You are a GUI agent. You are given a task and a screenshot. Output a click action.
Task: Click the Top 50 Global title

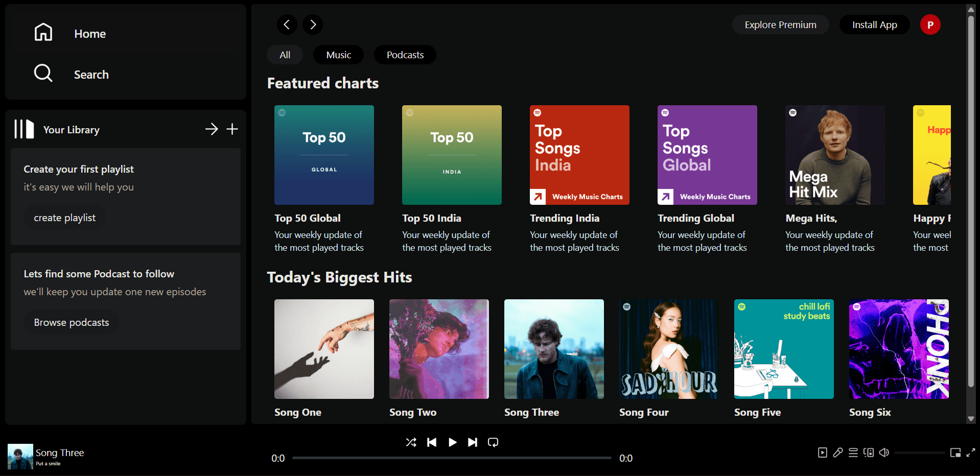pyautogui.click(x=308, y=218)
